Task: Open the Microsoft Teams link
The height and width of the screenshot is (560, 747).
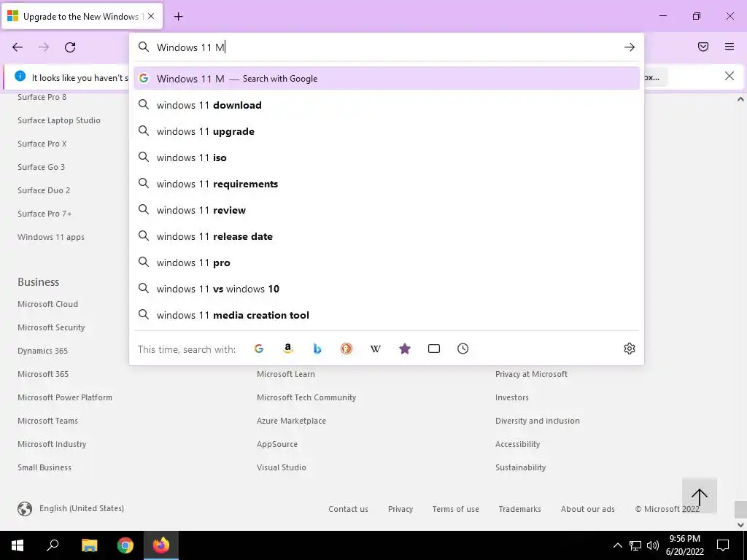Action: click(47, 421)
